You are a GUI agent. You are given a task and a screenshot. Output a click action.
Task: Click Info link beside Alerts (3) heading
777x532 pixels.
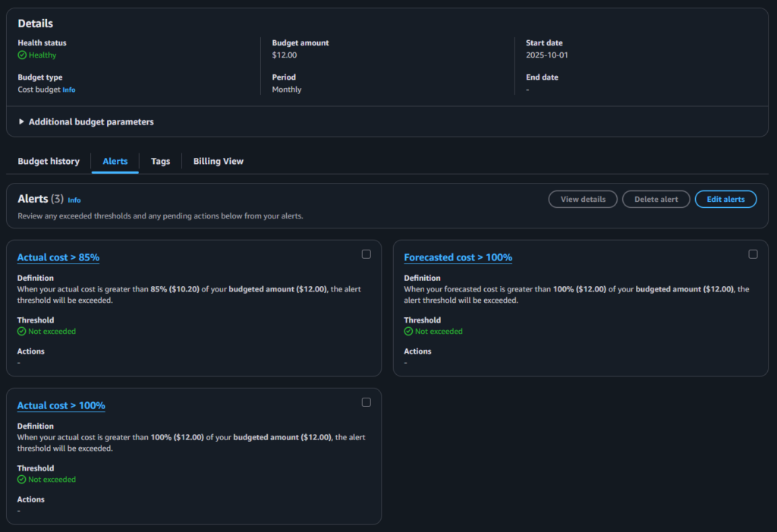(x=74, y=200)
